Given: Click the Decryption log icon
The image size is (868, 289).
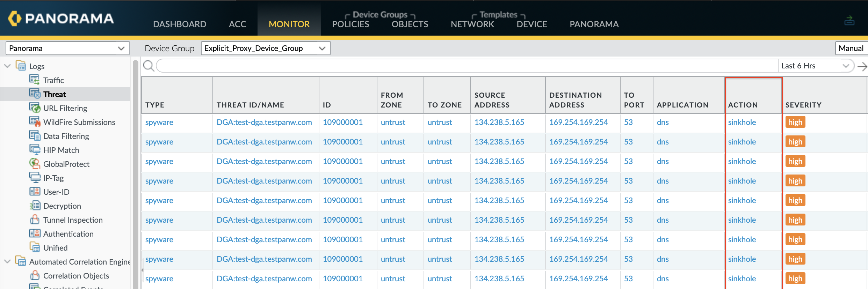Looking at the screenshot, I should (34, 206).
